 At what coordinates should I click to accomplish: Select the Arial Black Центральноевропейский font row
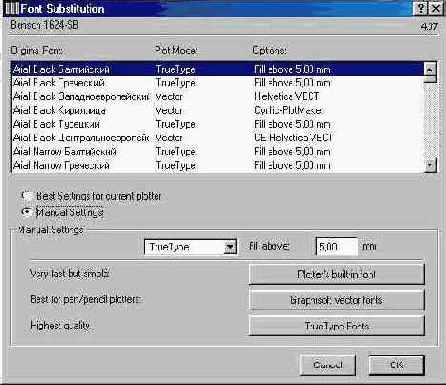coord(217,138)
